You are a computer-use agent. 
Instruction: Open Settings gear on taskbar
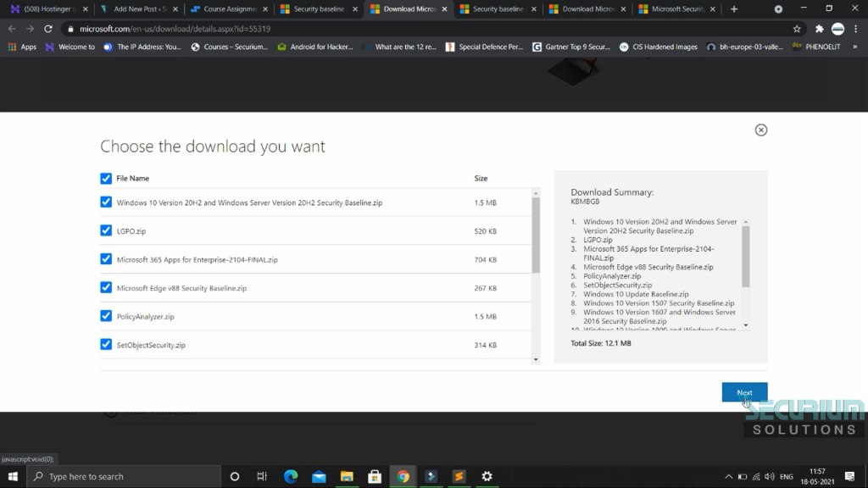pos(487,476)
